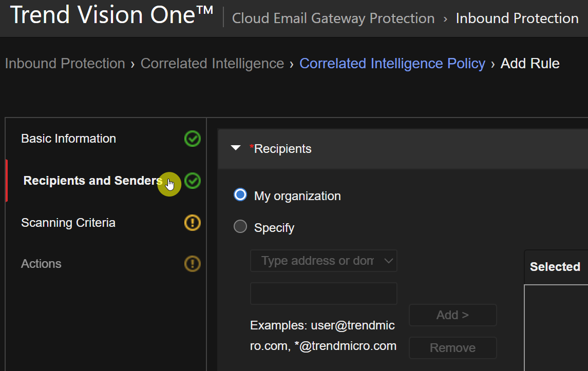The width and height of the screenshot is (588, 371).
Task: Go to the Actions step
Action: pos(41,264)
